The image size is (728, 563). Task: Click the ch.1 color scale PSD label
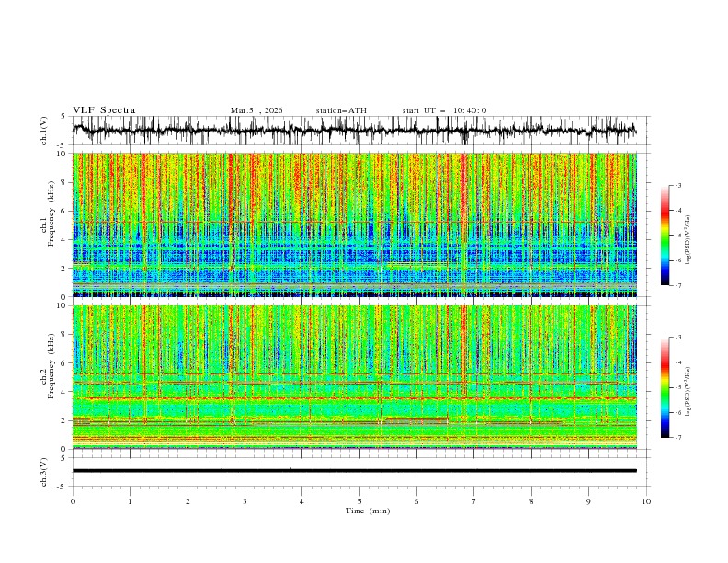point(688,240)
